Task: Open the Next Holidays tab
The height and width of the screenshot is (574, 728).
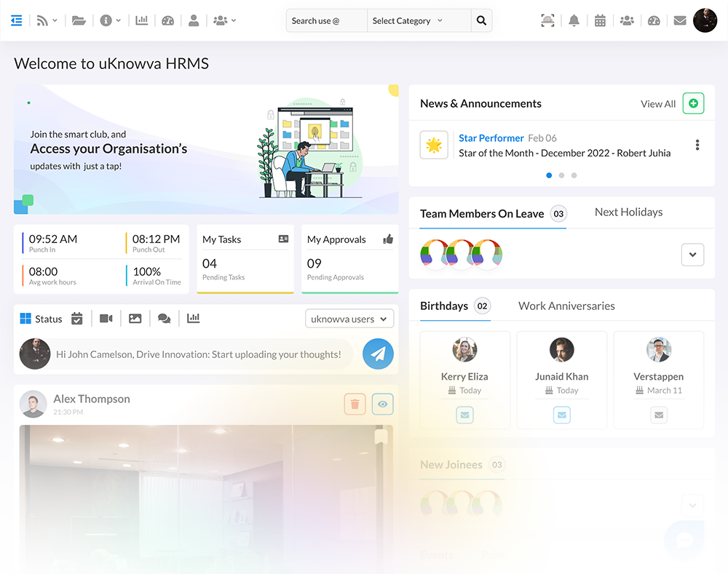Action: pos(628,212)
